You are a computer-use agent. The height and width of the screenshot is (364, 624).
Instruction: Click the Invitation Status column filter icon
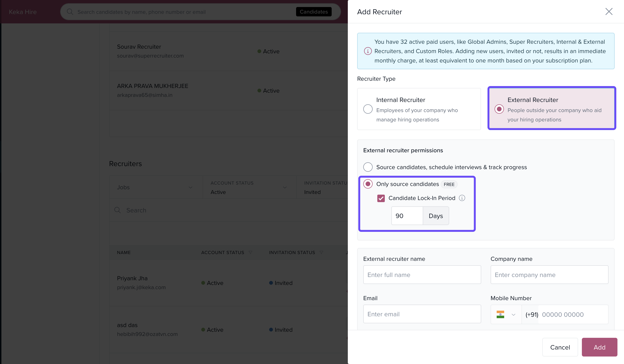[x=321, y=252]
